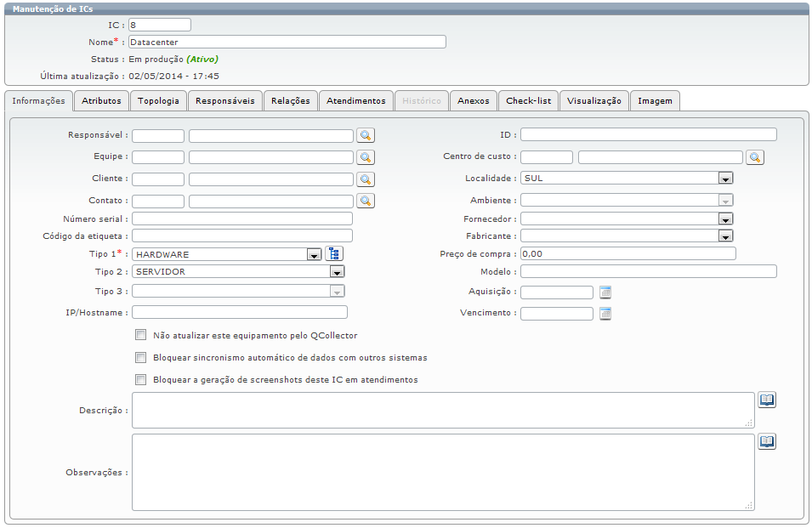812x528 pixels.
Task: Focus the Contato code field
Action: (x=158, y=202)
